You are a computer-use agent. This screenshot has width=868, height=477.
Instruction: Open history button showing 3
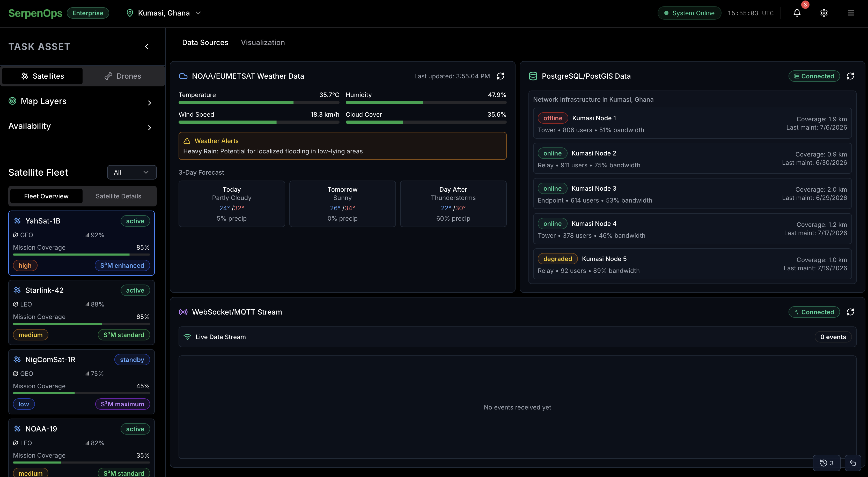coord(827,463)
